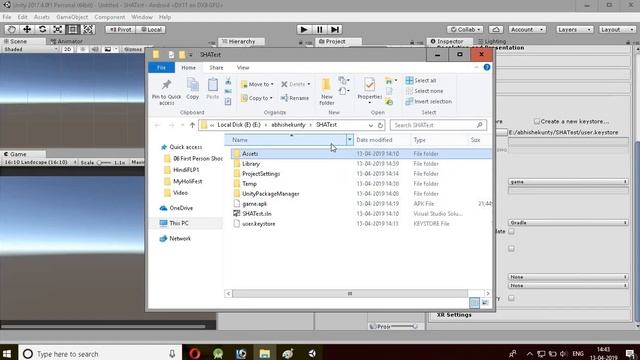Open Unity GameObject menu

point(72,17)
